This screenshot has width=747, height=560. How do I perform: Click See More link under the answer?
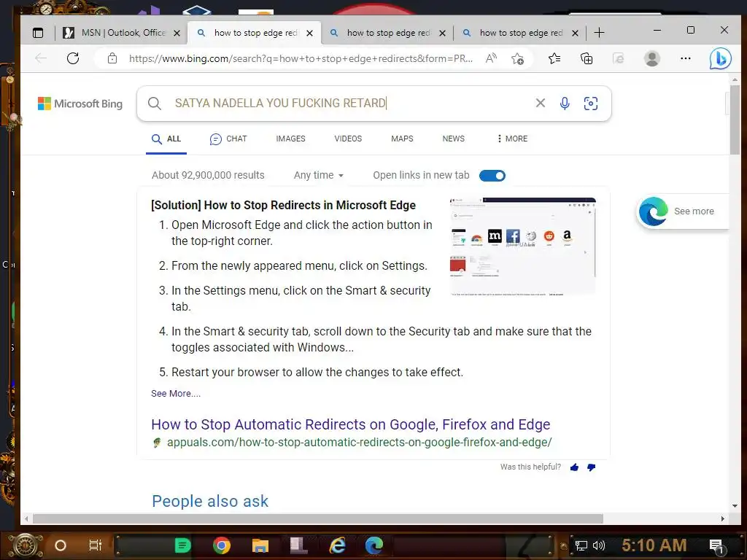(176, 394)
